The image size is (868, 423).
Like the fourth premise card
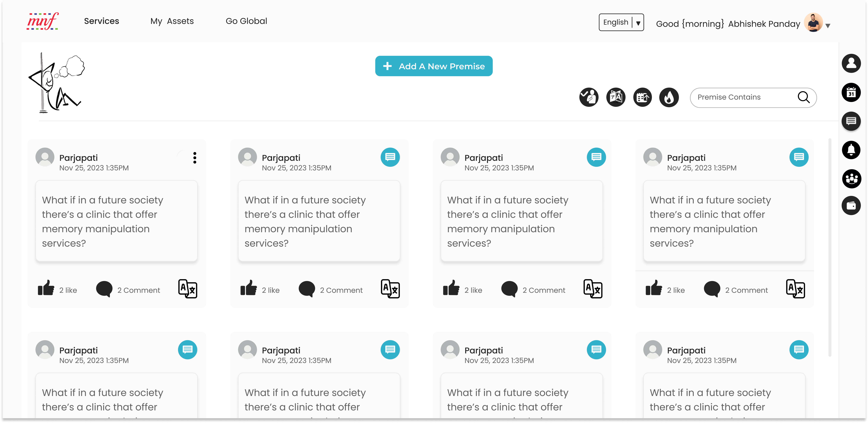[x=654, y=288]
